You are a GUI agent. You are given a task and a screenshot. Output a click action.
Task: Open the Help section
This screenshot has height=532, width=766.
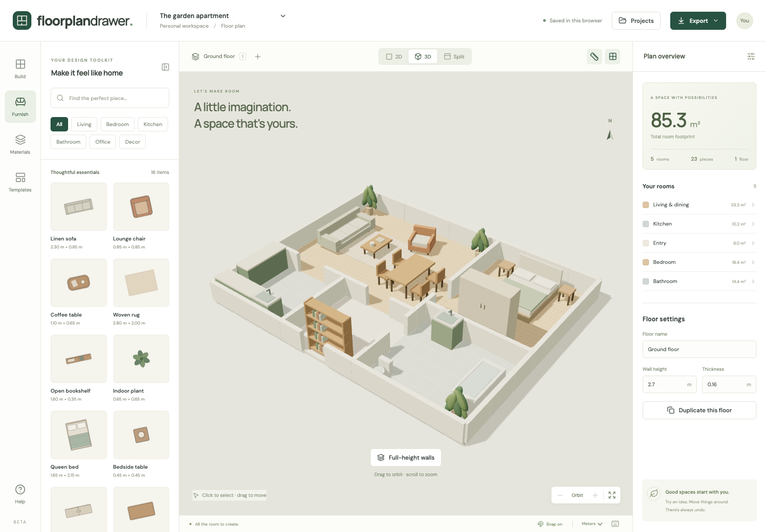20,494
